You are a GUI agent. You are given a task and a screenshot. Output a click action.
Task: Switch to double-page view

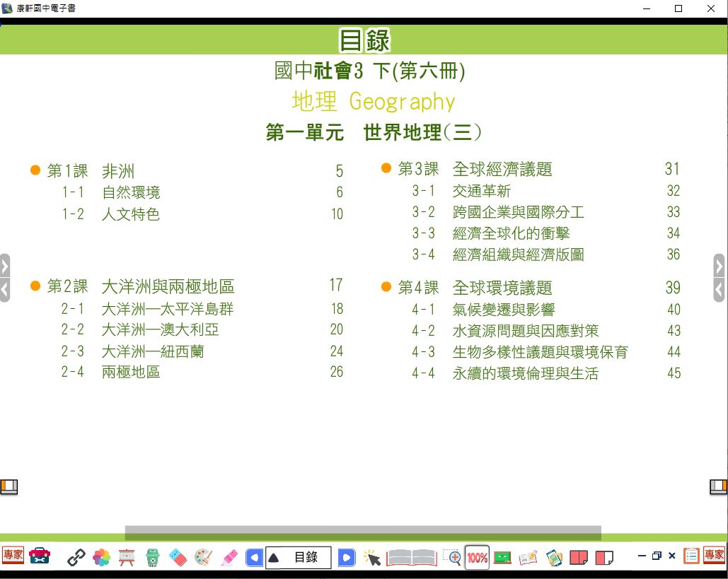point(579,558)
